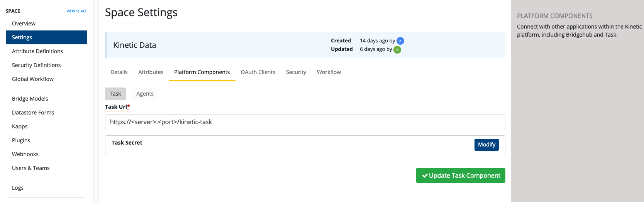644x202 pixels.
Task: Click the '14 days ago by' text
Action: tap(378, 40)
